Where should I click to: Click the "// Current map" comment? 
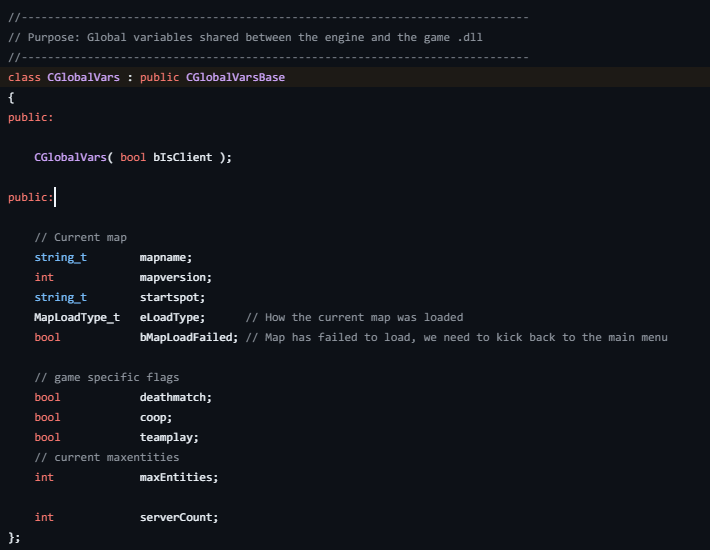click(80, 237)
